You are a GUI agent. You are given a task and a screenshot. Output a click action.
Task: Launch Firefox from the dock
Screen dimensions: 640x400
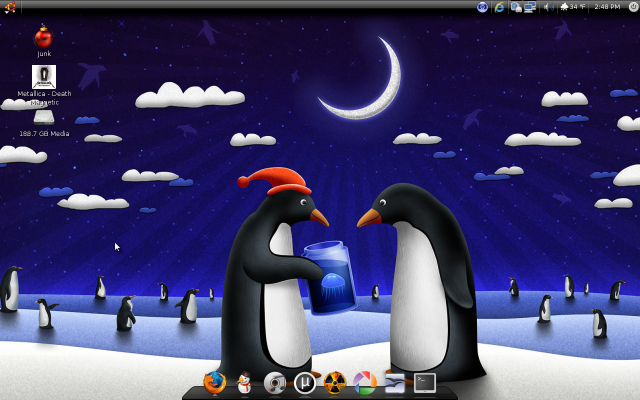[215, 383]
